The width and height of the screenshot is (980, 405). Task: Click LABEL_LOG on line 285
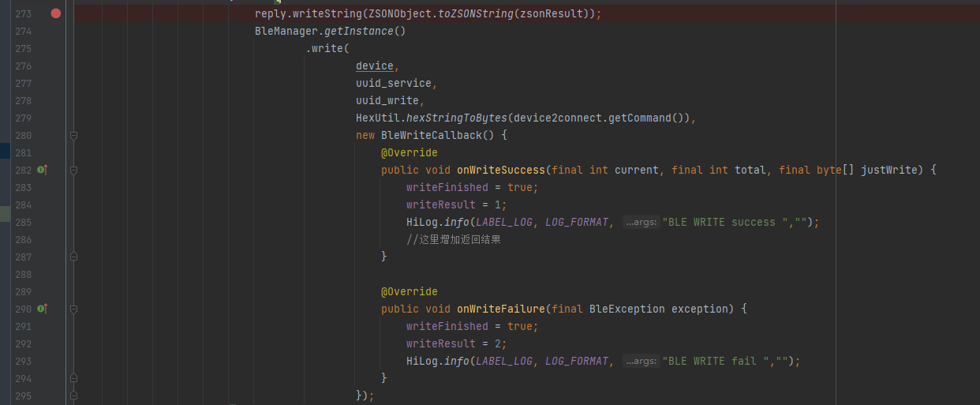coord(504,222)
